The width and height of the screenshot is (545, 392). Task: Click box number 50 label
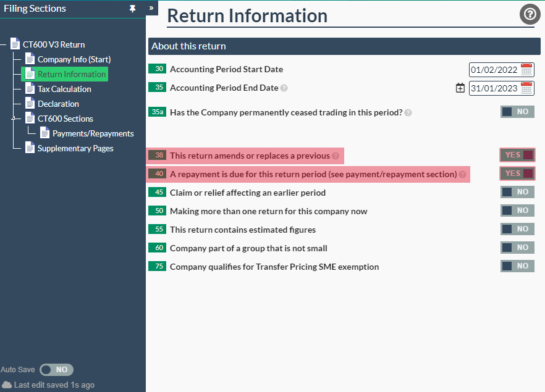157,211
